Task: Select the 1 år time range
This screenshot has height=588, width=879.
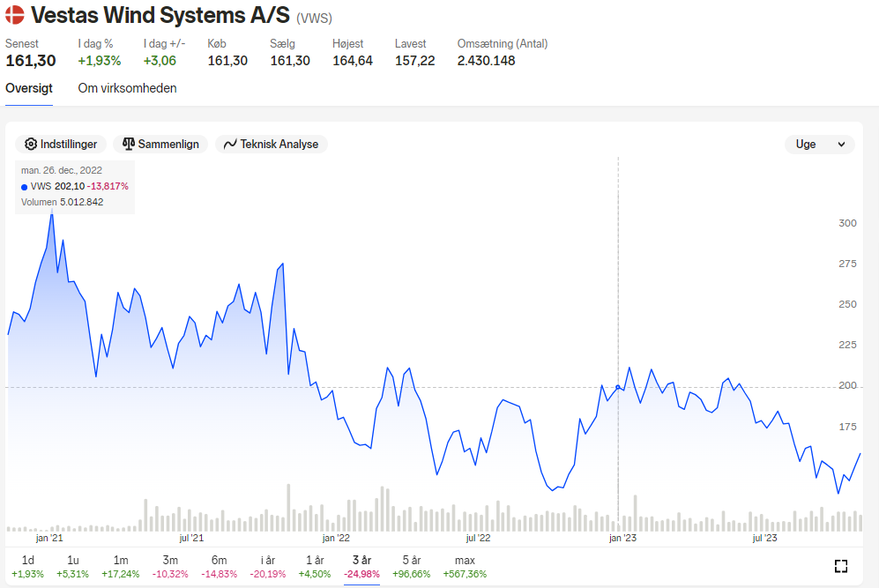Action: coord(315,567)
